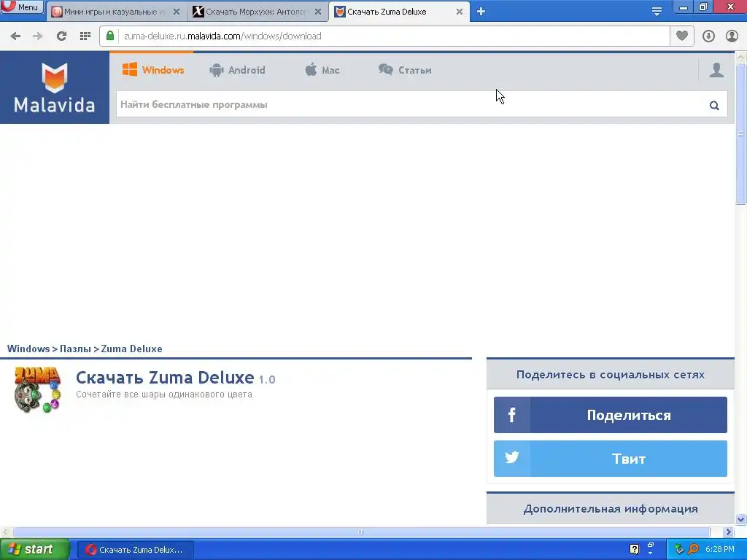This screenshot has height=560, width=747.
Task: Click the 6:28 PM clock
Action: pyautogui.click(x=719, y=550)
